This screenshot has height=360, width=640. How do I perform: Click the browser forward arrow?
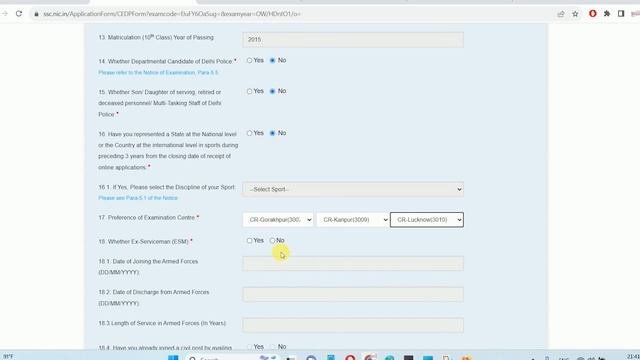[x=4, y=13]
